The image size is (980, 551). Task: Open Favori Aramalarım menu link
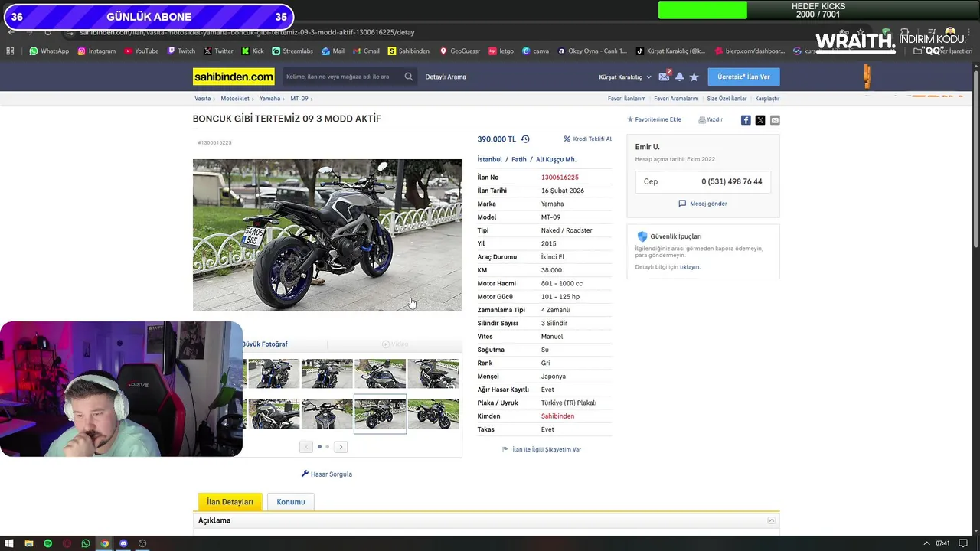click(676, 99)
